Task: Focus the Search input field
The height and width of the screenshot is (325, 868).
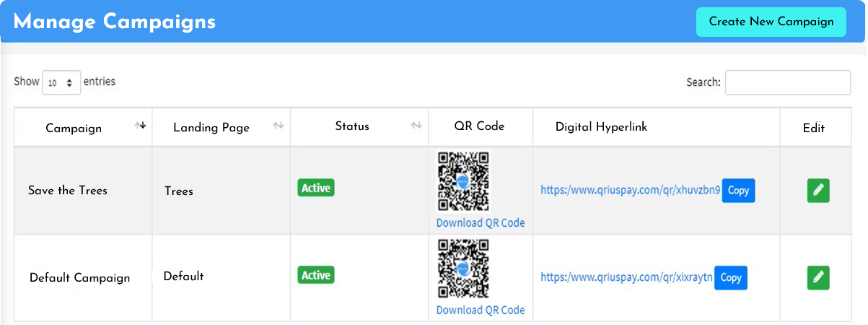Action: pos(788,82)
